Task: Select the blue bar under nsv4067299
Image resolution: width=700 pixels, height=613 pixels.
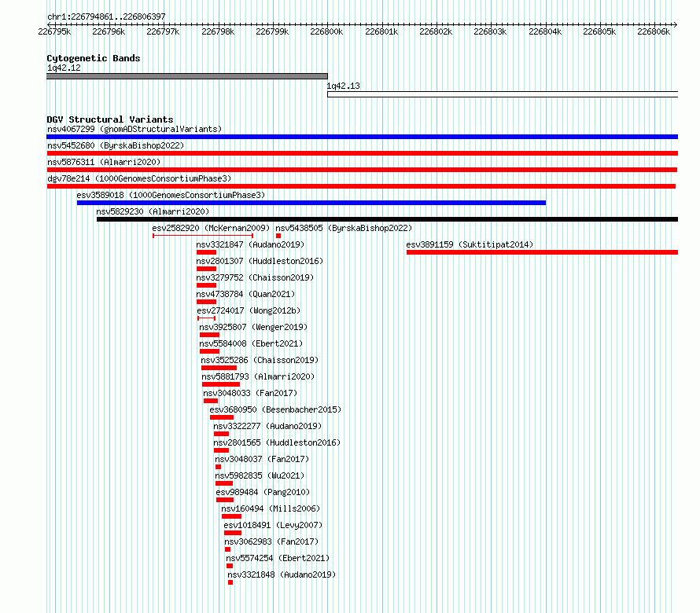Action: (x=362, y=137)
